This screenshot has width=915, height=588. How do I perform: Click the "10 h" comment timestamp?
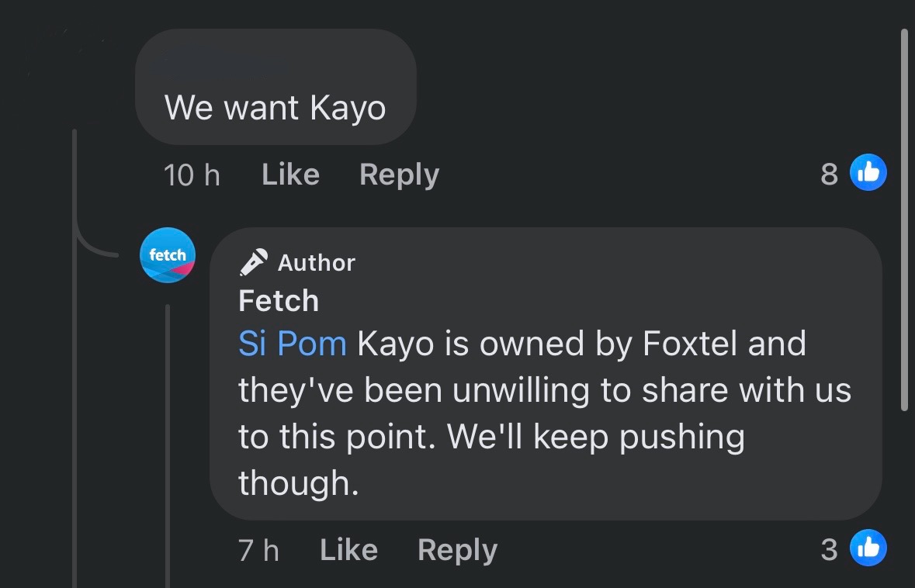click(x=192, y=175)
